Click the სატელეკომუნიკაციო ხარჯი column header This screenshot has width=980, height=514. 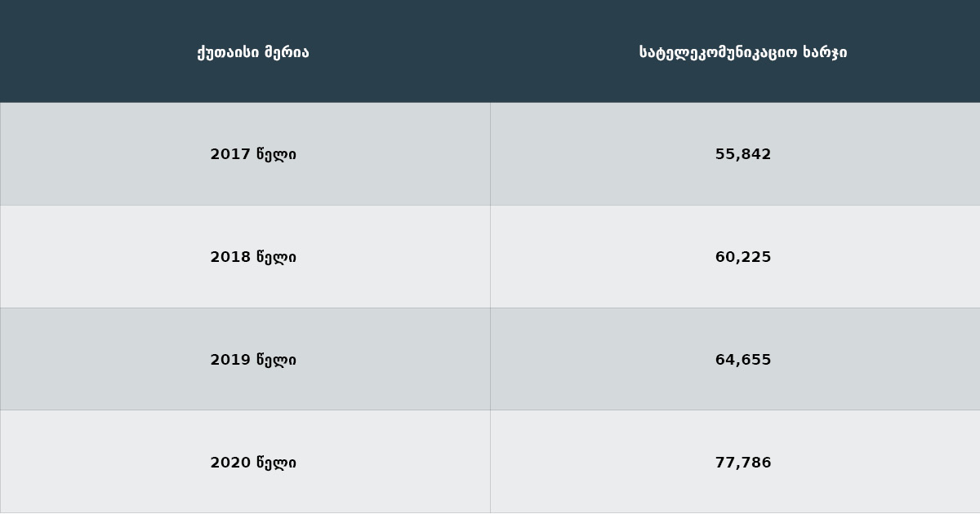point(743,52)
